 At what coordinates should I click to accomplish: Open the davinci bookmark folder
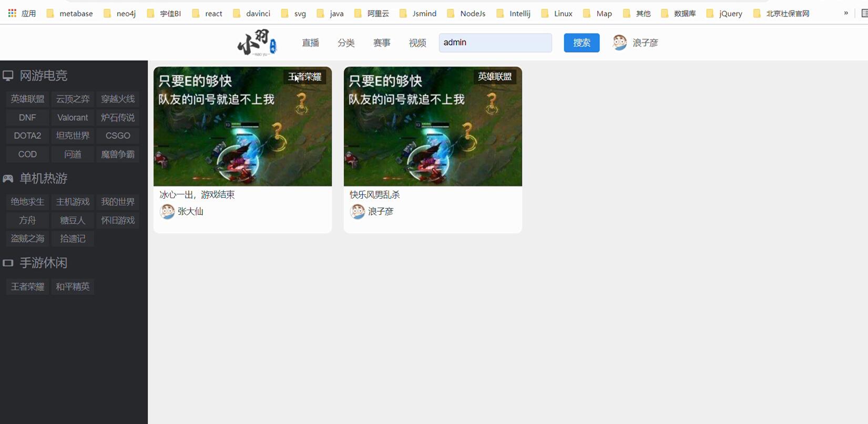251,13
